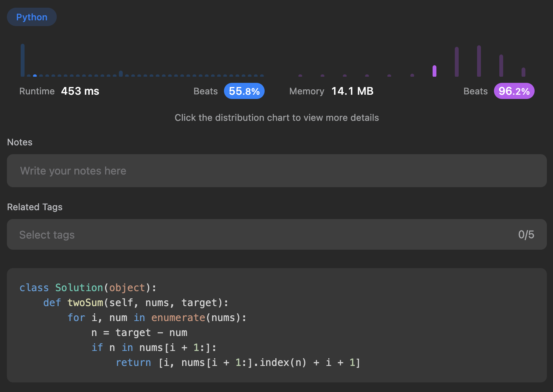Click the class Solution(object) code line
Viewport: 553px width, 392px height.
coord(88,288)
